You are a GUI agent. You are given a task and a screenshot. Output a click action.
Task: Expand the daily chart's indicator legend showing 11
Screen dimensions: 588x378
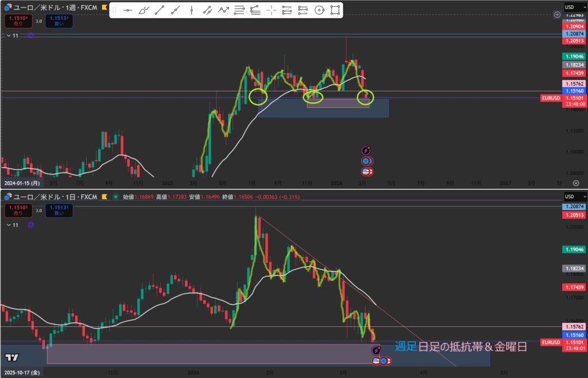tap(8, 225)
